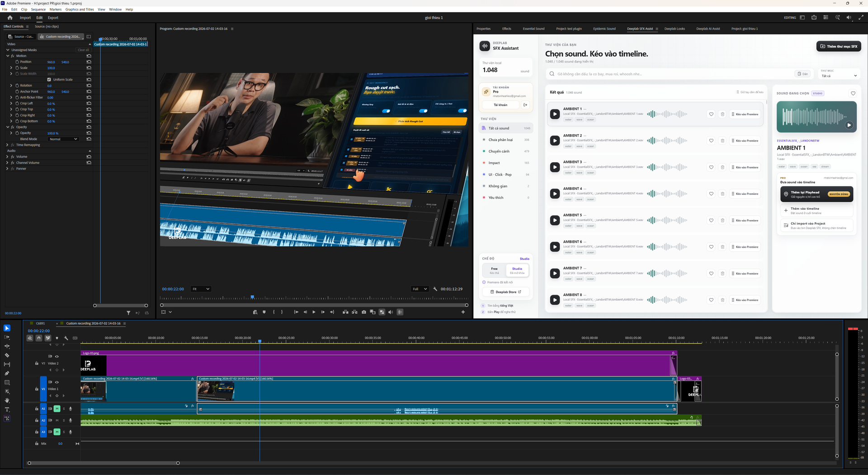Toggle Video 2 track output eye
The width and height of the screenshot is (868, 475).
pyautogui.click(x=57, y=357)
